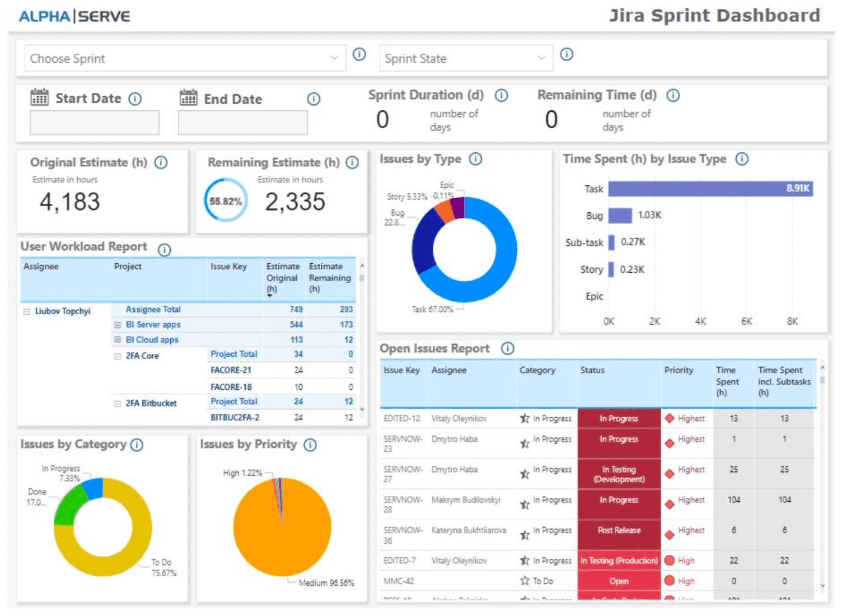Viewport: 842px width, 616px height.
Task: Select the BITBUC2FA-2 issue key
Action: (235, 417)
